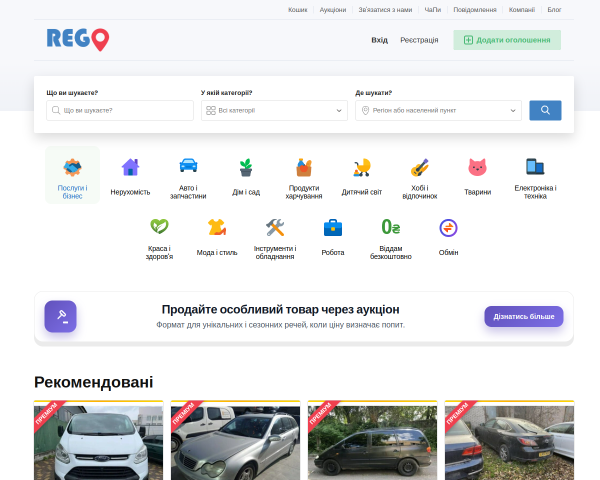Expand the Всі категорії dropdown

[x=274, y=110]
